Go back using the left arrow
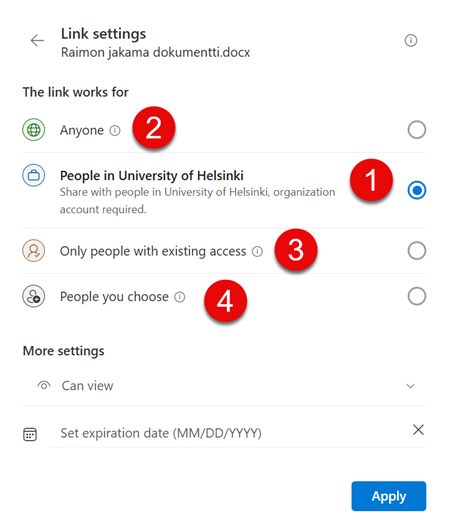The image size is (450, 528). [37, 40]
